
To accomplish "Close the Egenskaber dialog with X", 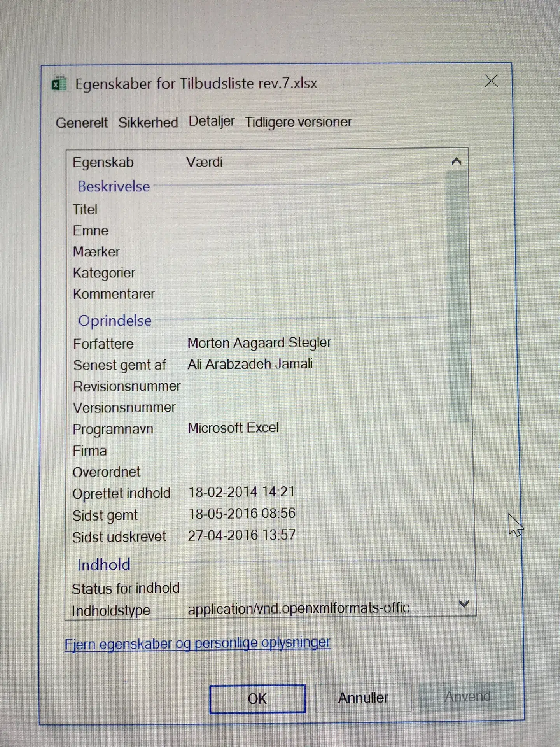I will [492, 81].
